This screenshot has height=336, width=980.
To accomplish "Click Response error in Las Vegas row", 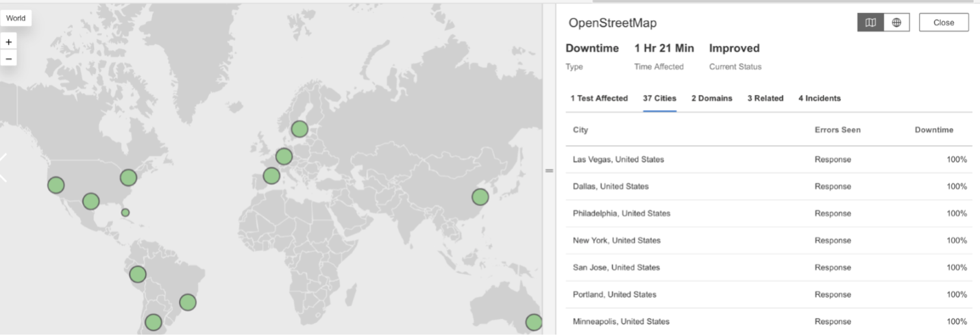I will click(833, 159).
